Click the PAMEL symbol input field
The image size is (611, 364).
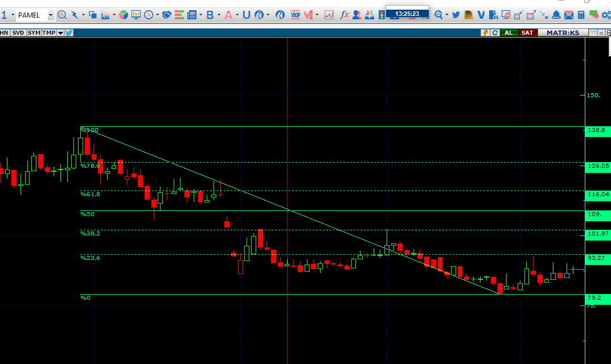point(31,15)
